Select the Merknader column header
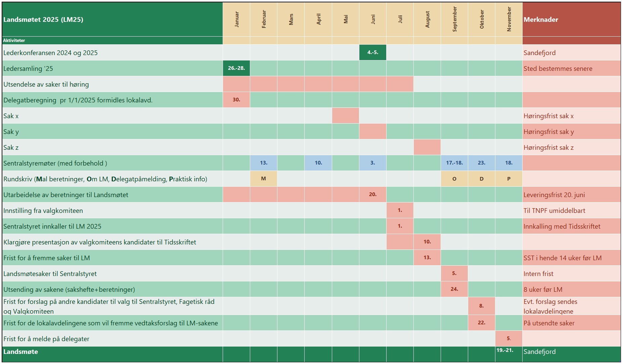 click(x=541, y=19)
